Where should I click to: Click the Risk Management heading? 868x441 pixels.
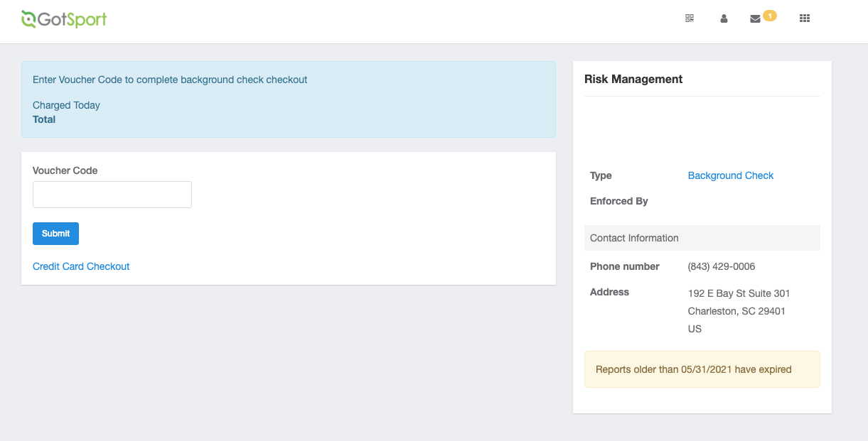(633, 80)
